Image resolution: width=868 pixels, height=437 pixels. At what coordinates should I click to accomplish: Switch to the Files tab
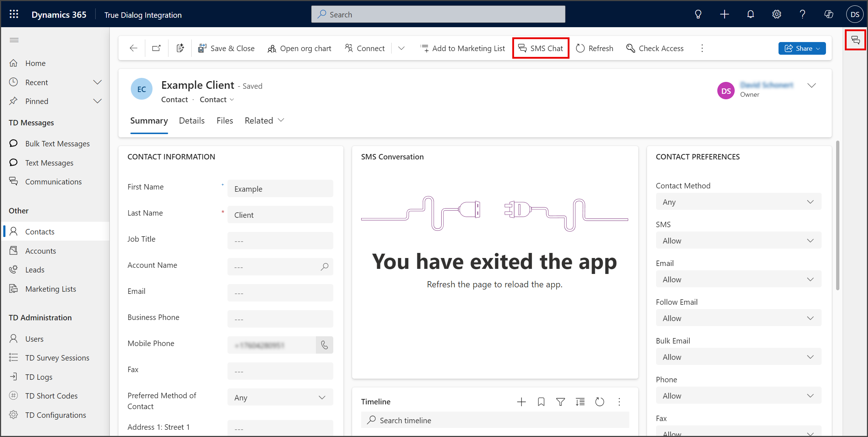click(225, 121)
